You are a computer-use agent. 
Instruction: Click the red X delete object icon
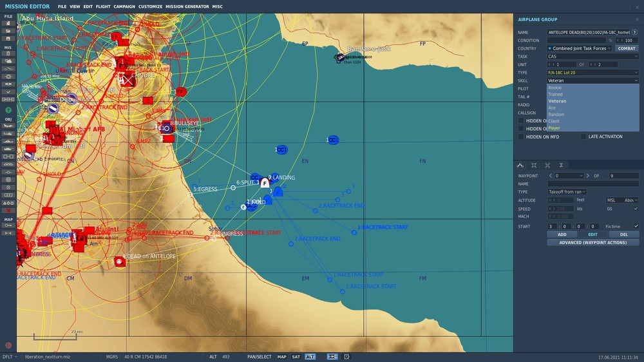coord(8,211)
